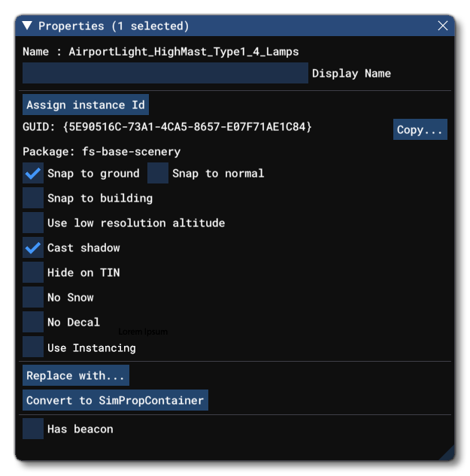Click the Properties (1 selected) title
470x476 pixels.
click(114, 26)
